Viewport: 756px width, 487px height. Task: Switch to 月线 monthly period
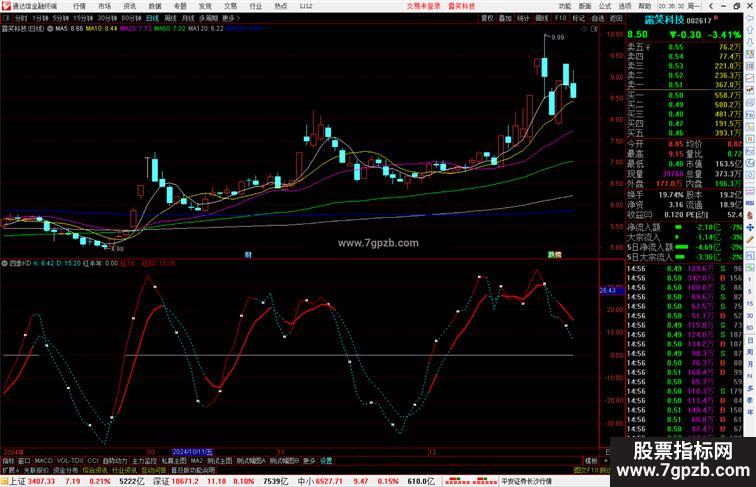coord(188,18)
